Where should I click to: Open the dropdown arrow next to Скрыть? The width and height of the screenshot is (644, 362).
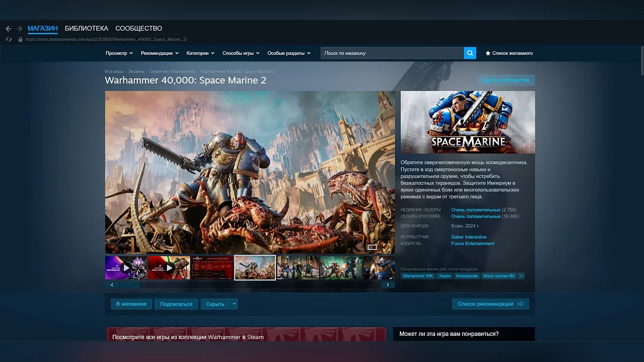[x=234, y=304]
